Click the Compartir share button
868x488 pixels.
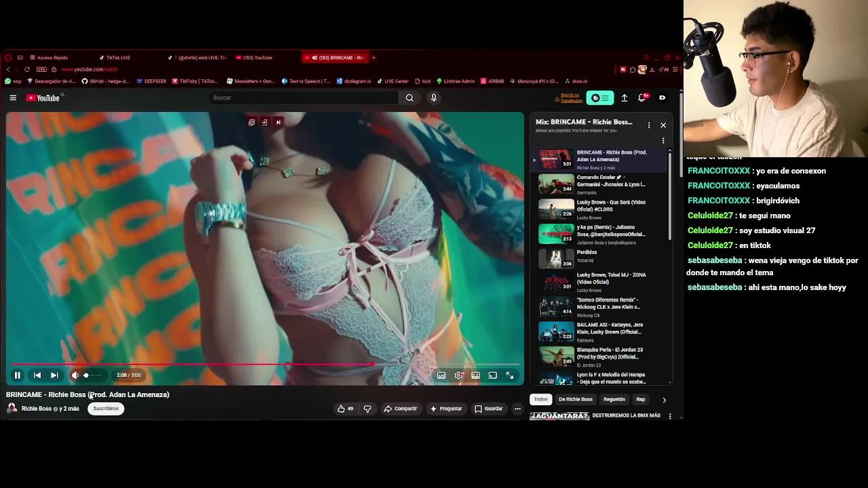(x=400, y=409)
